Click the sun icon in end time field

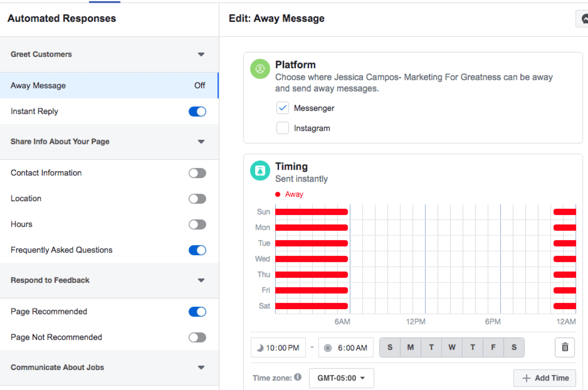click(328, 348)
